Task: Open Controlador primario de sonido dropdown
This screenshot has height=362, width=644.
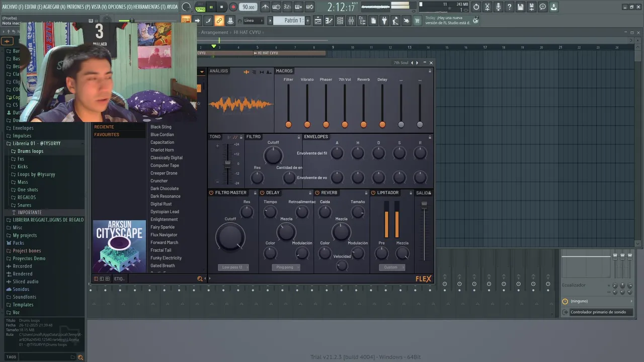Action: click(x=597, y=312)
